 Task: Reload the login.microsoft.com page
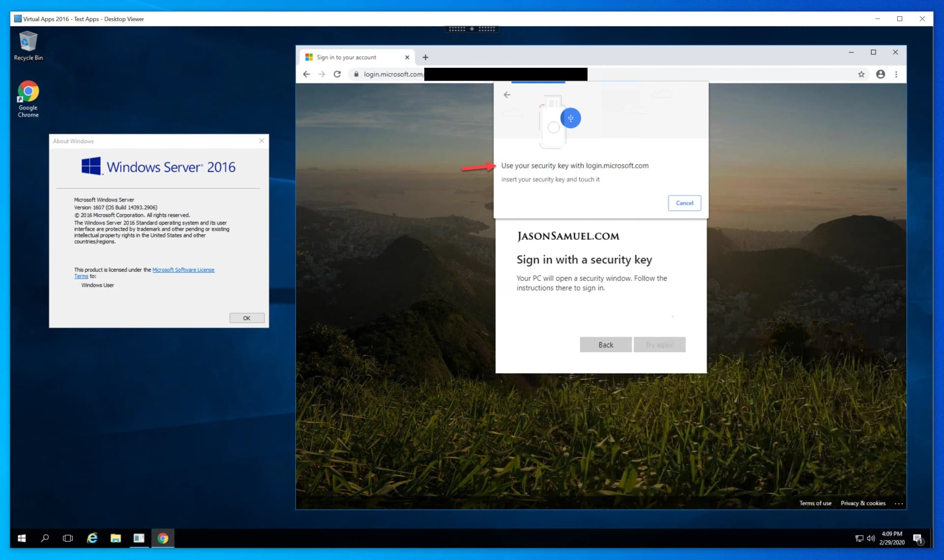point(337,74)
